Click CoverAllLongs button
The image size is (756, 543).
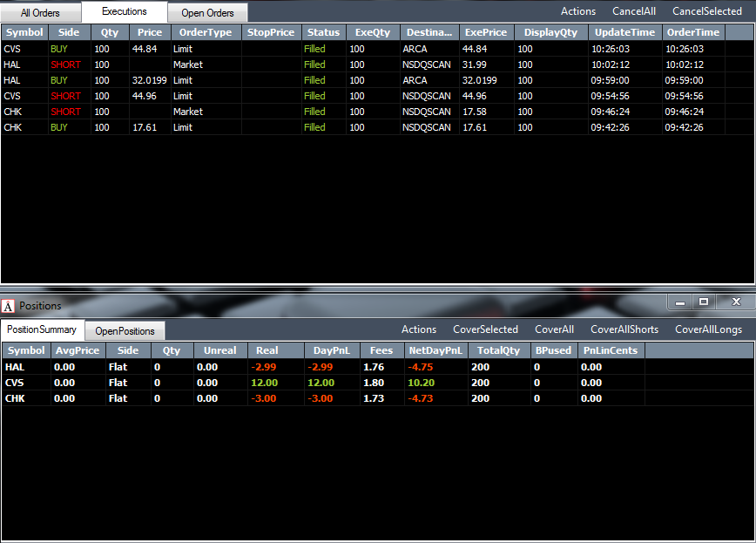pyautogui.click(x=708, y=329)
